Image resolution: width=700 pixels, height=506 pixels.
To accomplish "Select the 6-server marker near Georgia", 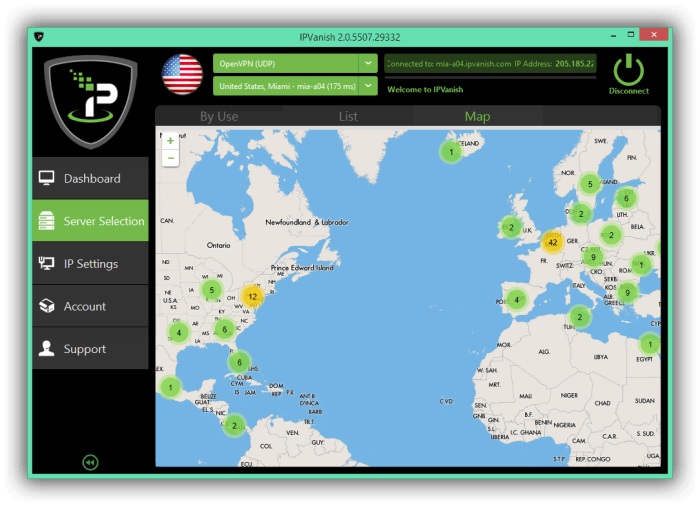I will click(225, 329).
